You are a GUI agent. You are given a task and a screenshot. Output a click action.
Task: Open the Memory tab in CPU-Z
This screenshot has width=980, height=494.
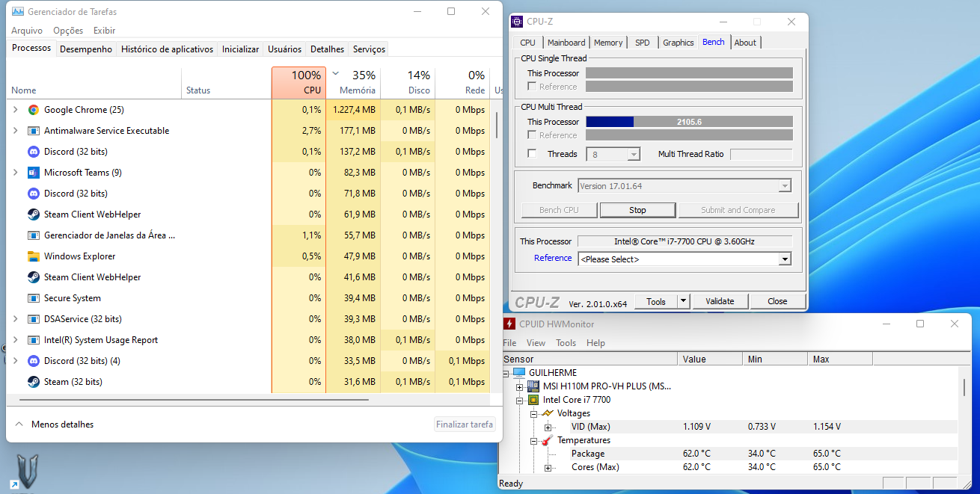click(608, 43)
